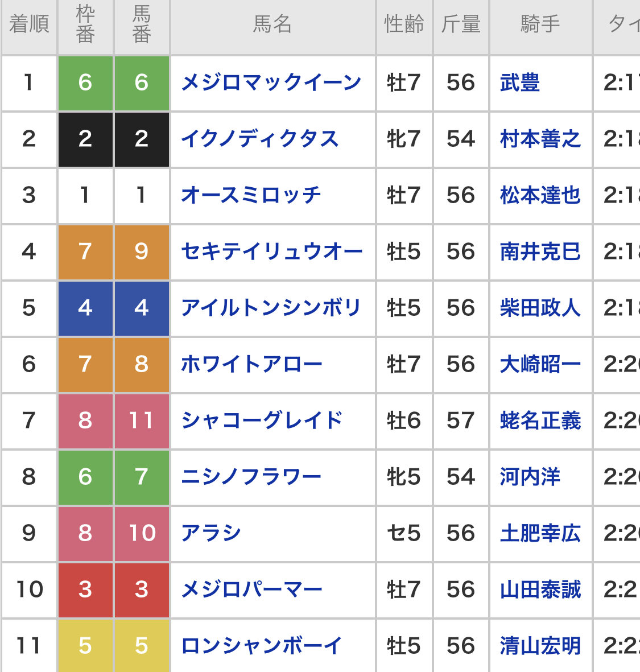Click jockey name 村本善之

click(x=540, y=139)
